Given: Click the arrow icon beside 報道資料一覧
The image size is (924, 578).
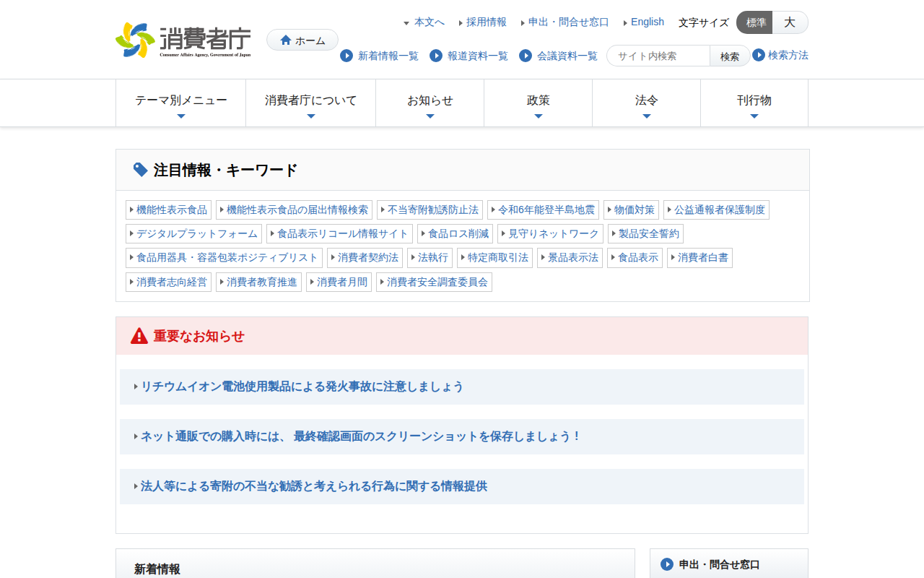Looking at the screenshot, I should (x=436, y=56).
